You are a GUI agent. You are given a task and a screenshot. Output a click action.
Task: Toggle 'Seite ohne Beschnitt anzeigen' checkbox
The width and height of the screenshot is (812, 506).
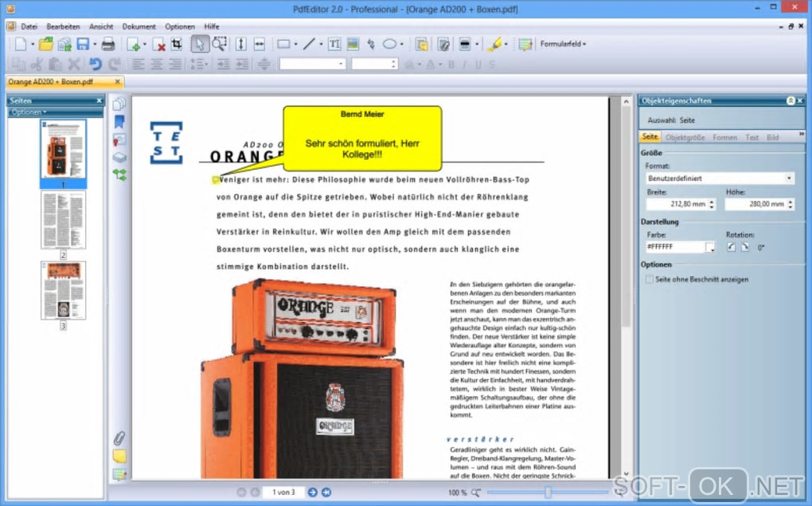[649, 280]
